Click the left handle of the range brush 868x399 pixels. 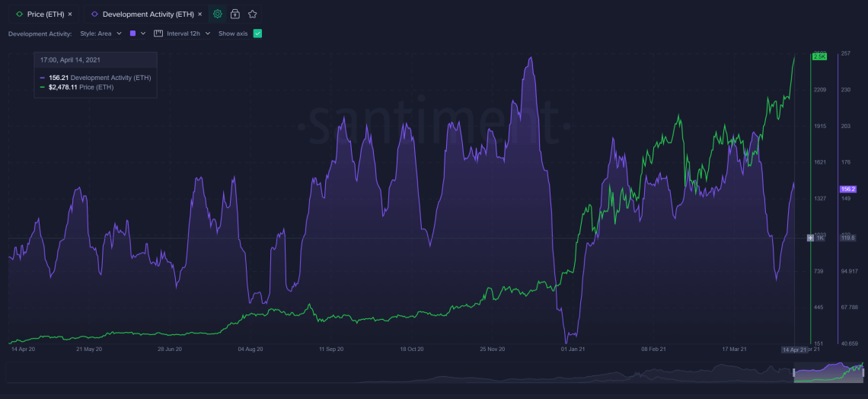pos(794,373)
